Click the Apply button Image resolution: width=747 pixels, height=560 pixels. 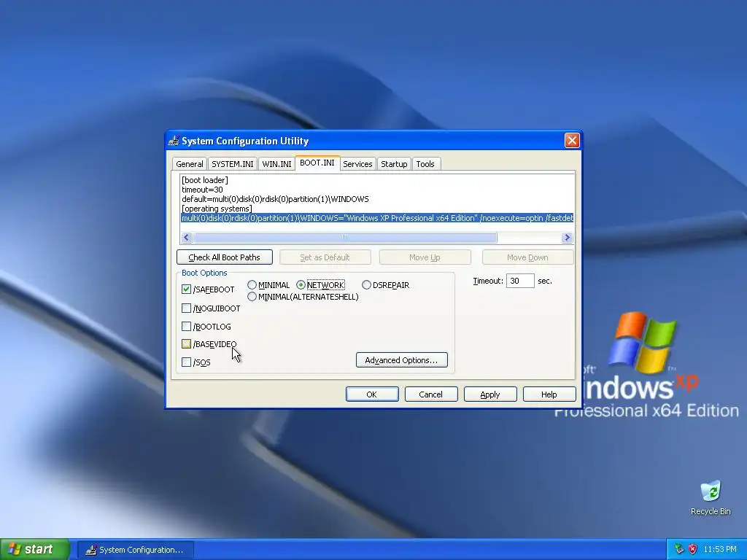tap(490, 394)
